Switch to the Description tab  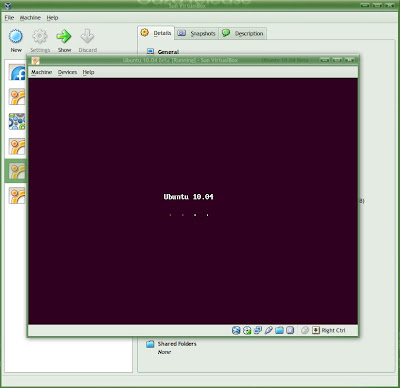242,33
